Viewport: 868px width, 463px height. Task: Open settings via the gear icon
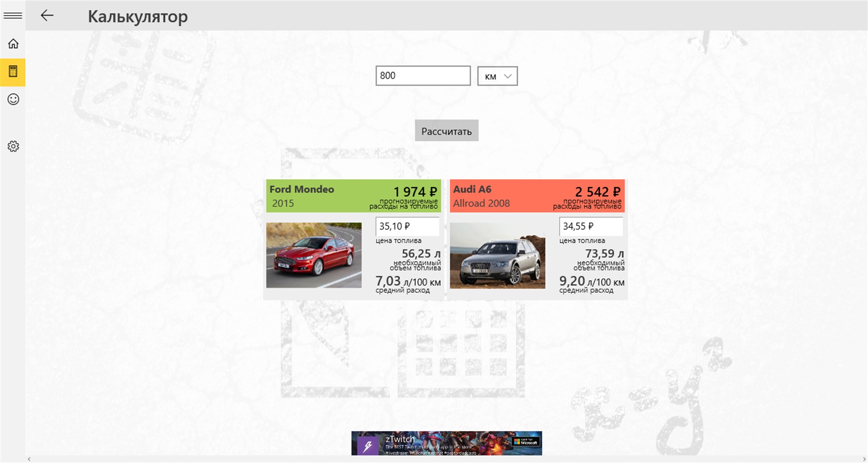pyautogui.click(x=13, y=146)
